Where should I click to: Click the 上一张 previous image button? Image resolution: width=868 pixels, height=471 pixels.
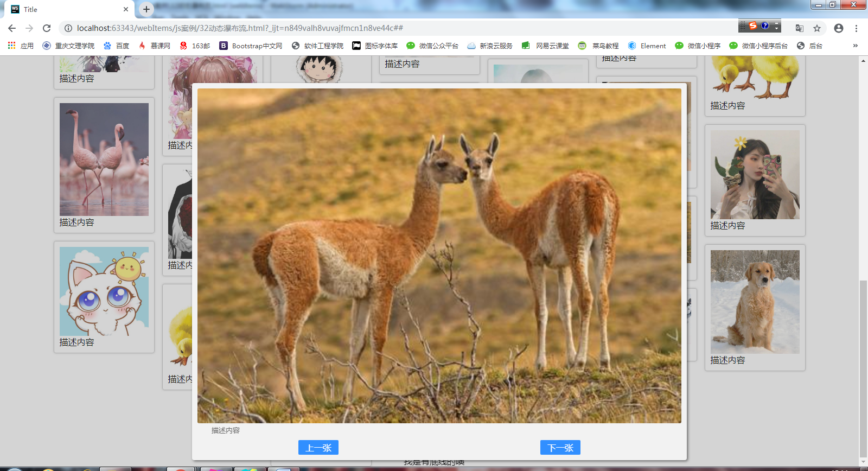tap(318, 448)
